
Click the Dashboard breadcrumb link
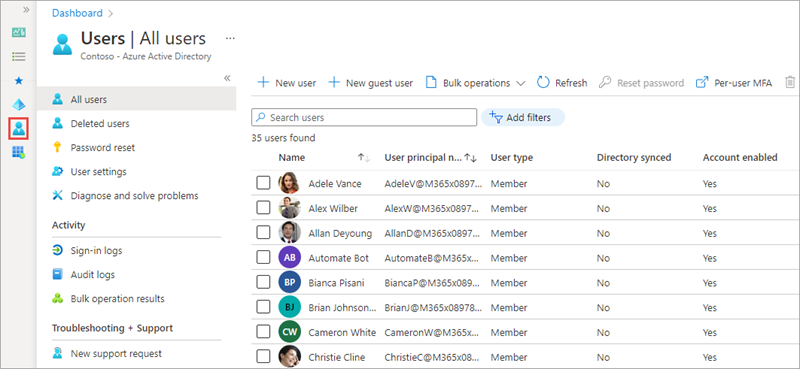77,13
